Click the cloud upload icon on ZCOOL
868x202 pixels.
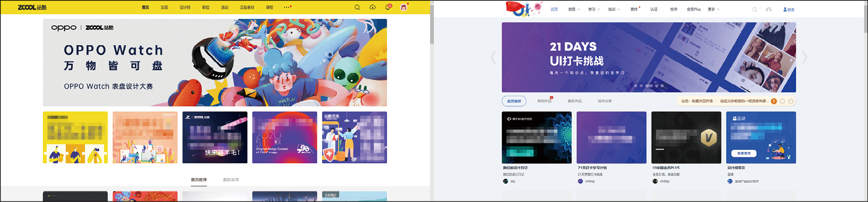(x=373, y=7)
